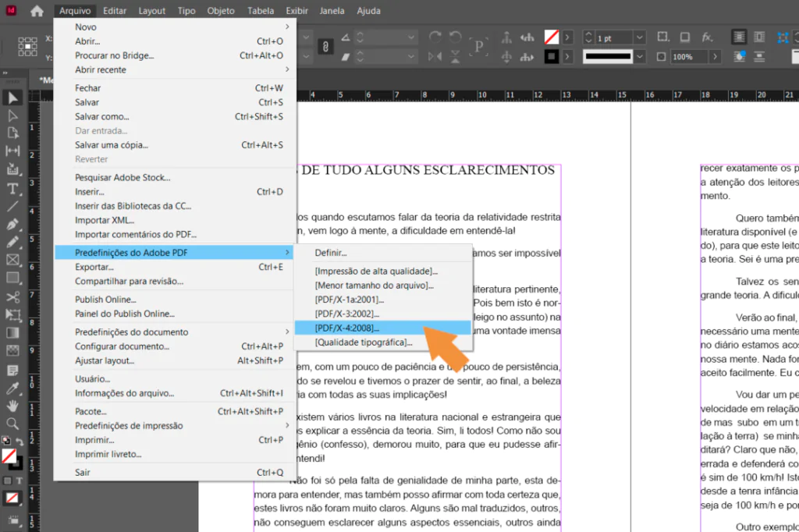
Task: Select the Pen tool
Action: [x=12, y=224]
